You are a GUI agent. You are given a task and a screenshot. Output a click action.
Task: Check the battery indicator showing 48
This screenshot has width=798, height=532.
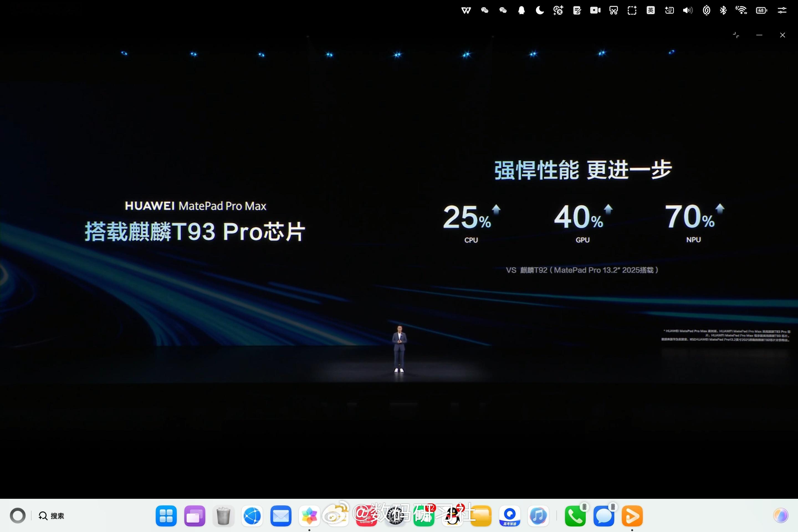[761, 11]
